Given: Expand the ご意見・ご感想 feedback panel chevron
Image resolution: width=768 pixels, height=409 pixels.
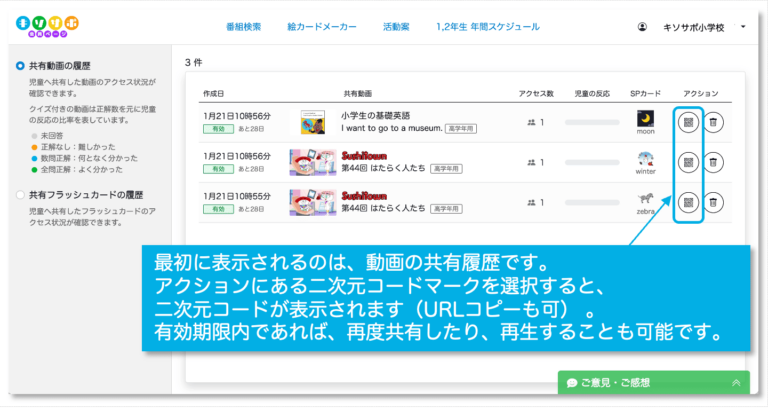Looking at the screenshot, I should [736, 383].
